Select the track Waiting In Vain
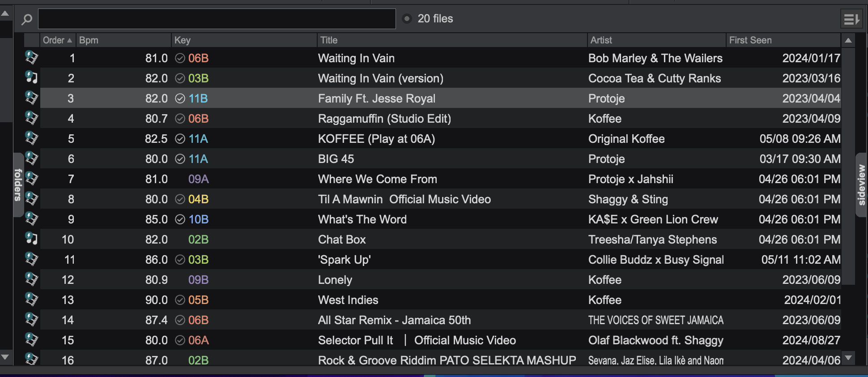868x377 pixels. [356, 58]
